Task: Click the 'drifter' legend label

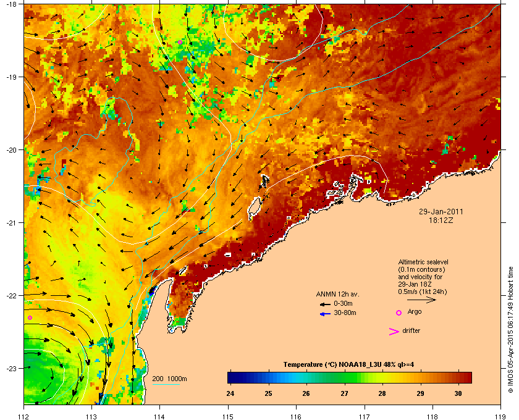Action: point(411,330)
